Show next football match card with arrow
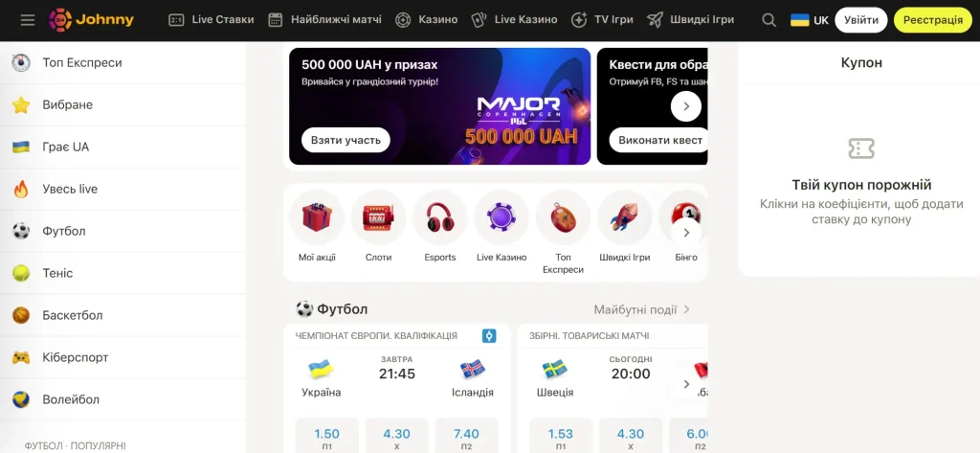 click(x=685, y=384)
